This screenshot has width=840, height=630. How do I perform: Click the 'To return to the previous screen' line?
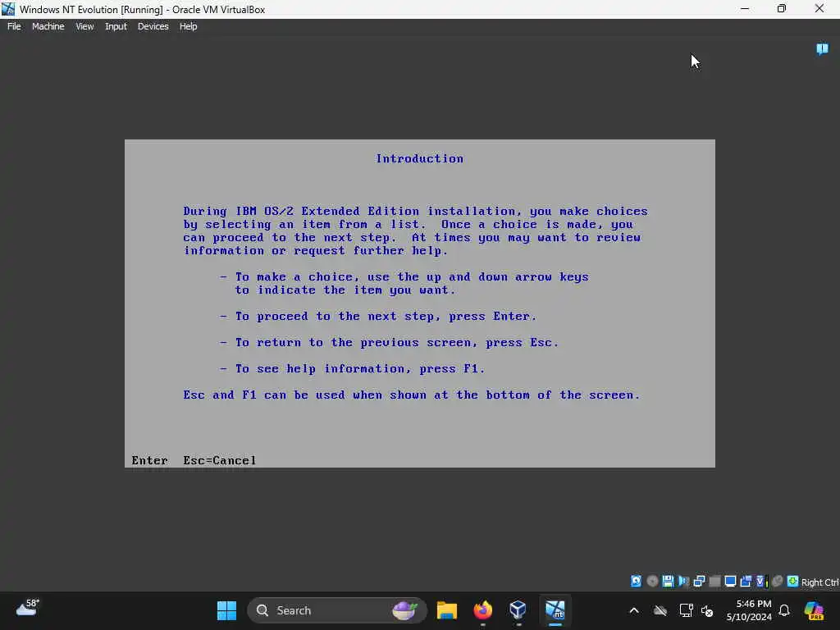pos(389,342)
